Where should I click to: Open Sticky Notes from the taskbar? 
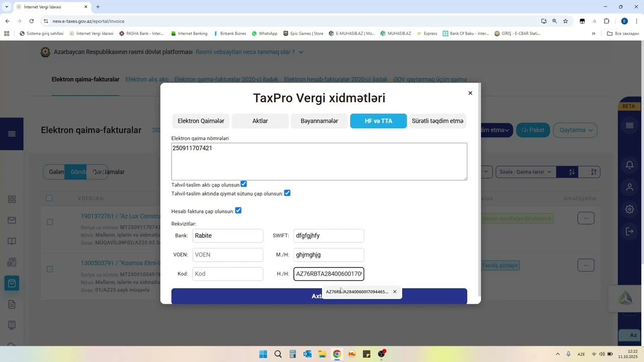pyautogui.click(x=366, y=354)
